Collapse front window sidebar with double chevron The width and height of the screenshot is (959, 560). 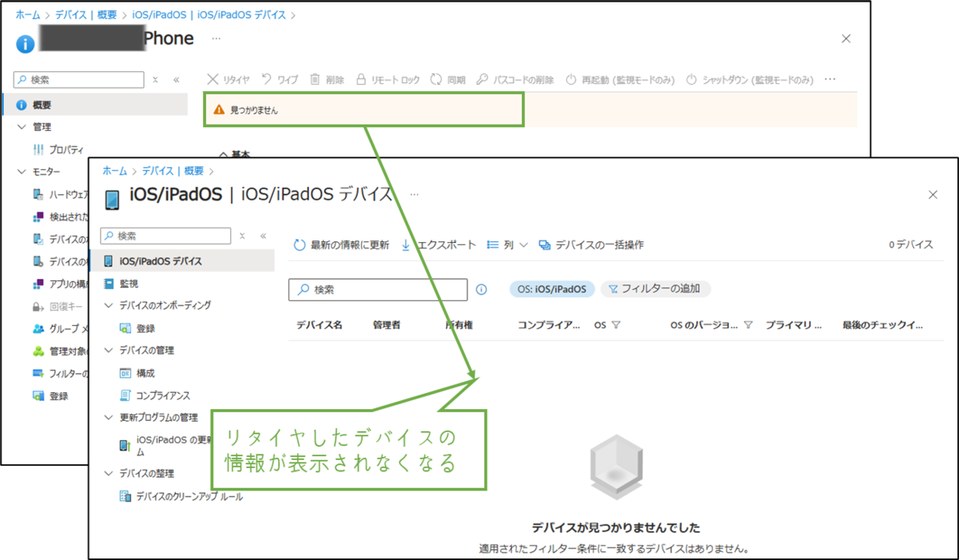[263, 236]
